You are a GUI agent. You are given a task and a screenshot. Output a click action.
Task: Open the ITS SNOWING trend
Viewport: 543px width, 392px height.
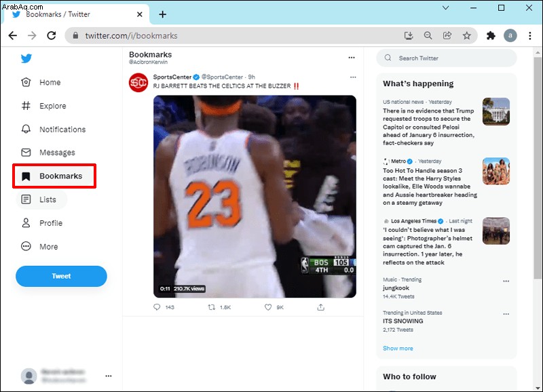[x=402, y=321]
